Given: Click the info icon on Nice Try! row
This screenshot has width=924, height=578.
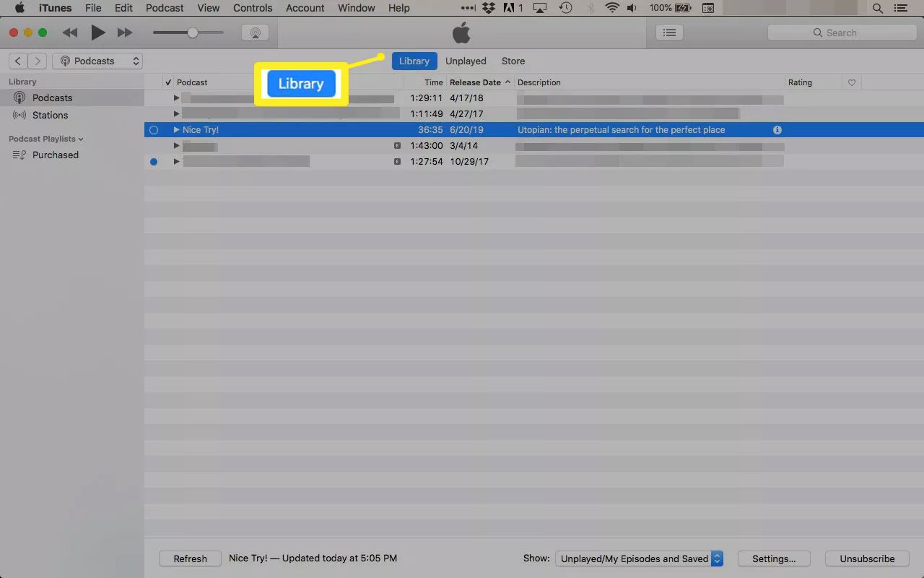Looking at the screenshot, I should coord(777,130).
